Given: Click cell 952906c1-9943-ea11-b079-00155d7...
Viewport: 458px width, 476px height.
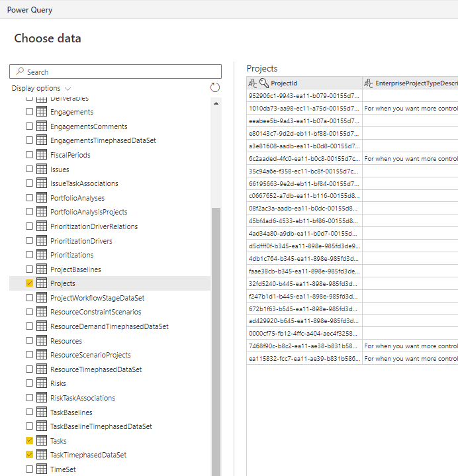Looking at the screenshot, I should point(304,95).
